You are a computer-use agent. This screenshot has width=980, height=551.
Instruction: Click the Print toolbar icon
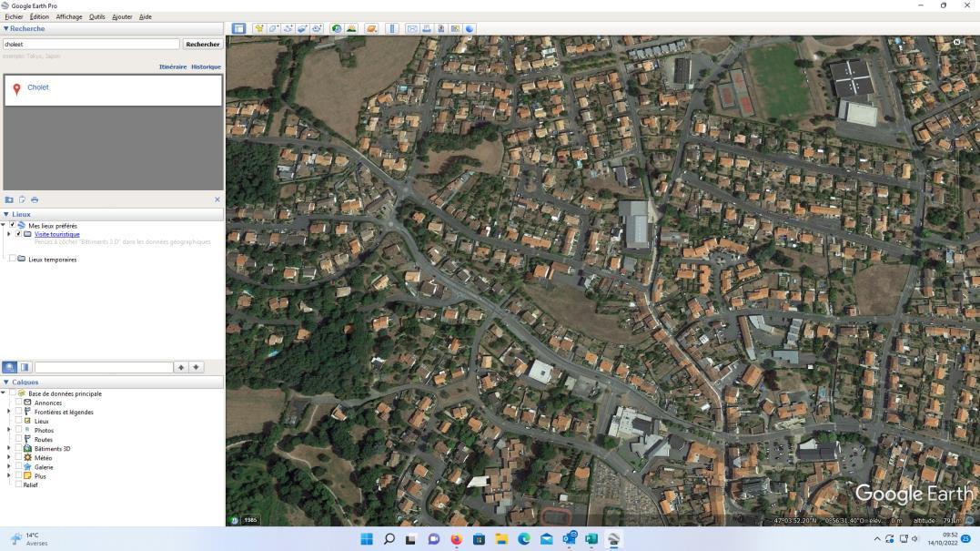pyautogui.click(x=427, y=29)
